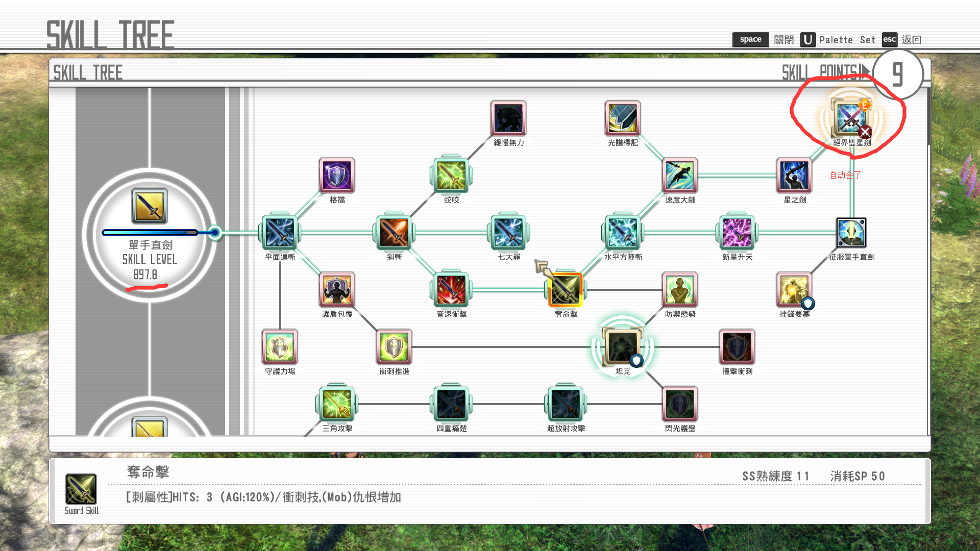Select the 緩慢無力 skill icon

508,118
